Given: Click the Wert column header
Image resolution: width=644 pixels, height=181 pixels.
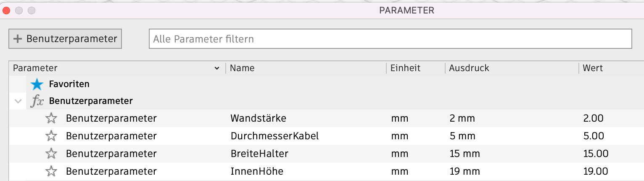Looking at the screenshot, I should pos(593,68).
